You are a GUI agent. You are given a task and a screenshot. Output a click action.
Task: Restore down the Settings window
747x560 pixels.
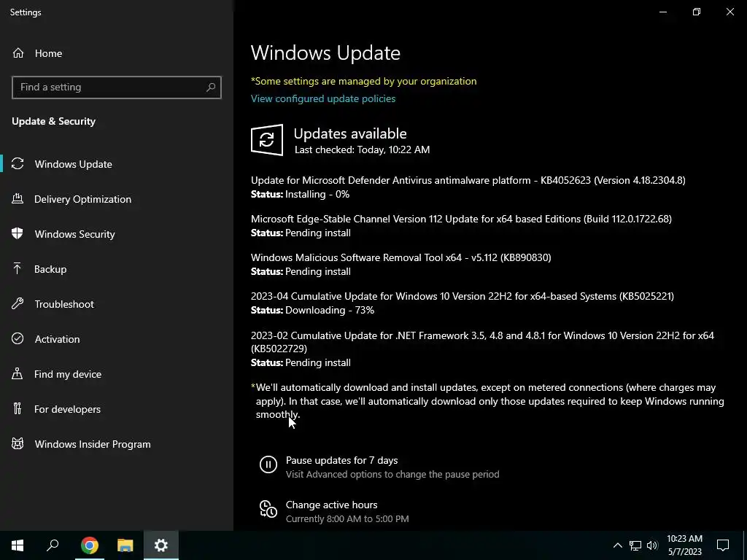pyautogui.click(x=697, y=12)
